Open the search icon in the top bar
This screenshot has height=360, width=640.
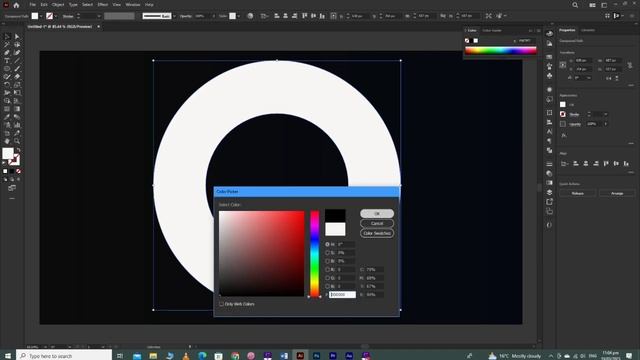575,5
